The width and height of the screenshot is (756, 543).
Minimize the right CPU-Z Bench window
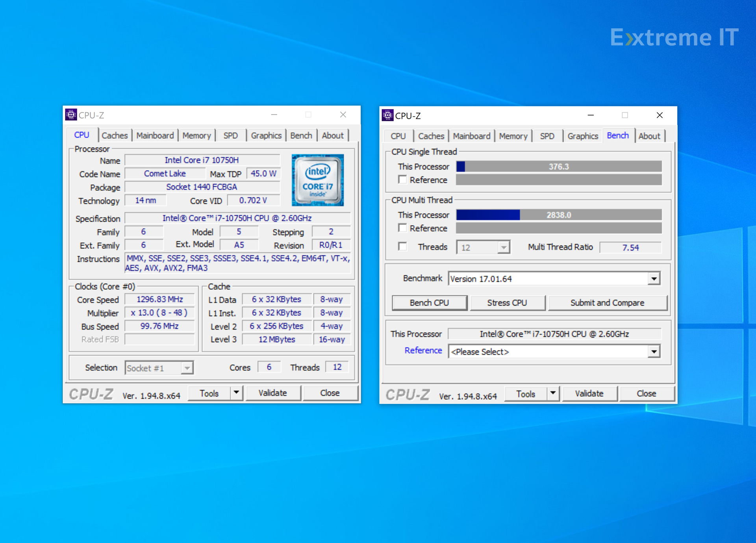click(590, 115)
